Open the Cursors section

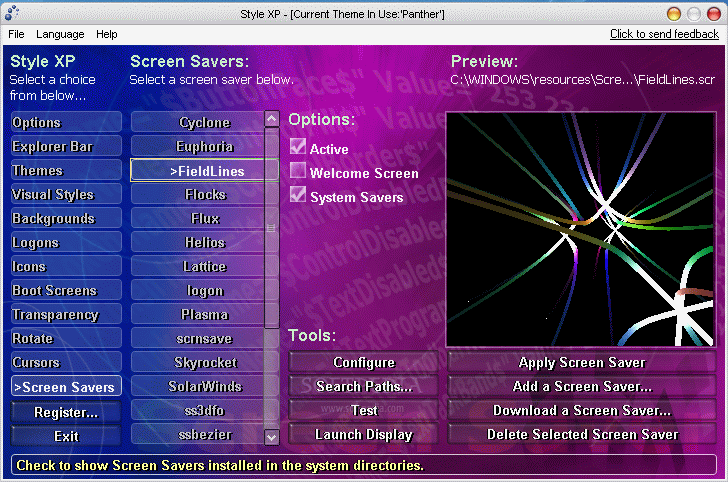coord(66,362)
